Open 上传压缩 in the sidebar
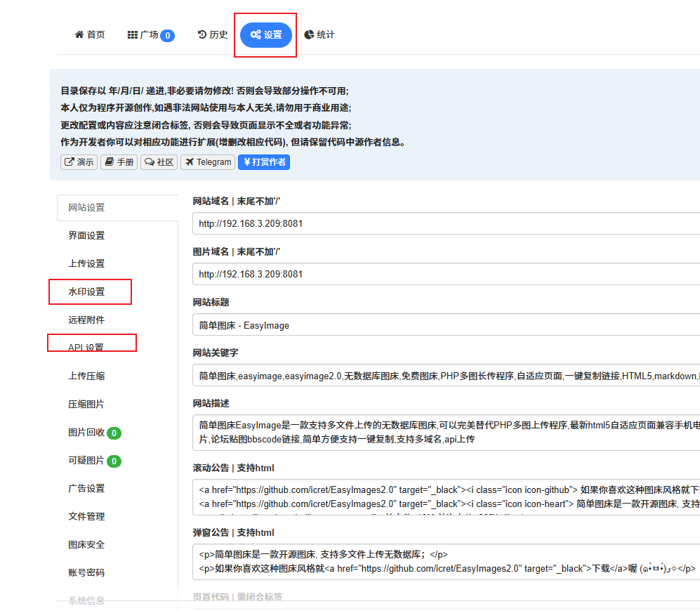 tap(86, 376)
